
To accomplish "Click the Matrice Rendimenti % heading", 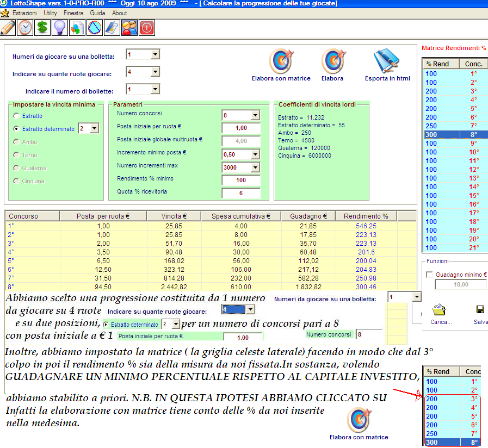I will [454, 48].
